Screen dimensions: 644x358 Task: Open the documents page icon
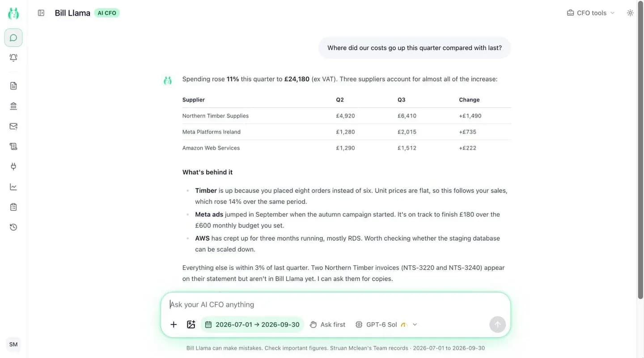(13, 85)
